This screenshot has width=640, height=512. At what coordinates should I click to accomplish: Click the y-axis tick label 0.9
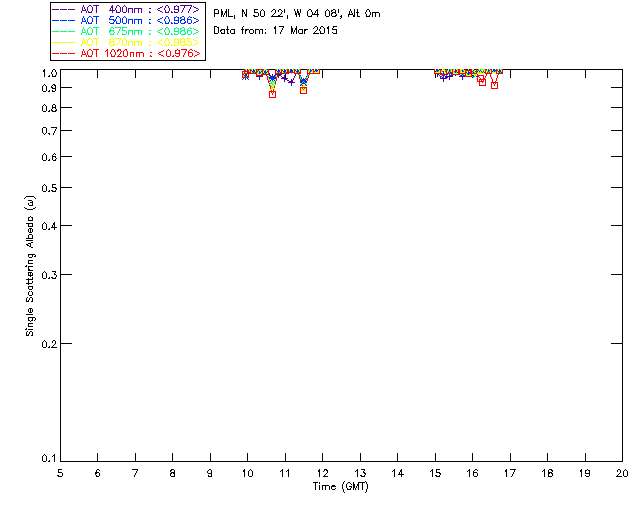[48, 88]
